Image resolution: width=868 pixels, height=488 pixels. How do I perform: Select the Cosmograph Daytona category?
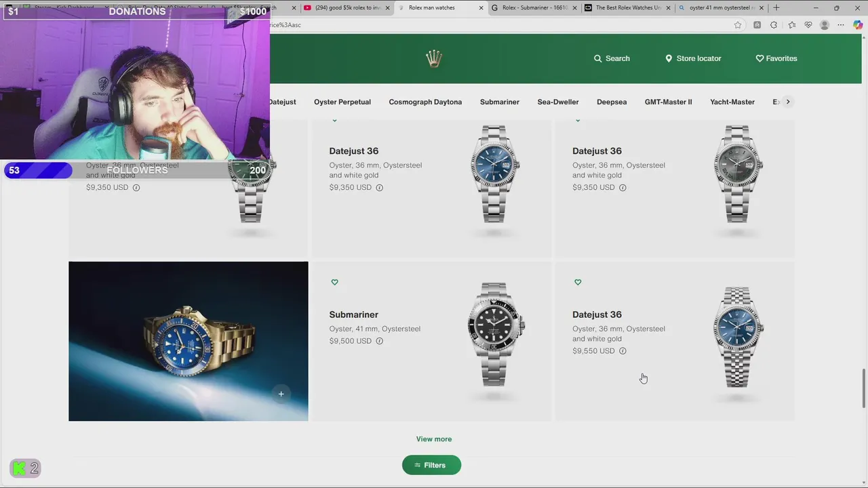click(x=425, y=102)
